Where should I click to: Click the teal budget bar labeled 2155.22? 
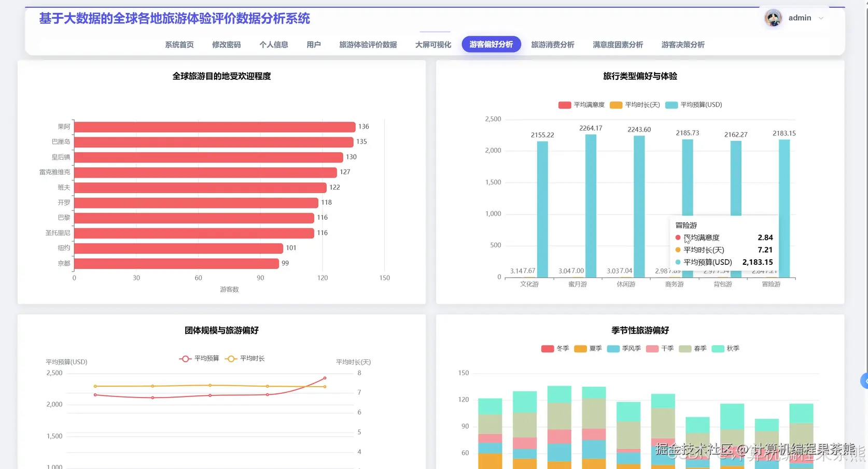coord(542,209)
